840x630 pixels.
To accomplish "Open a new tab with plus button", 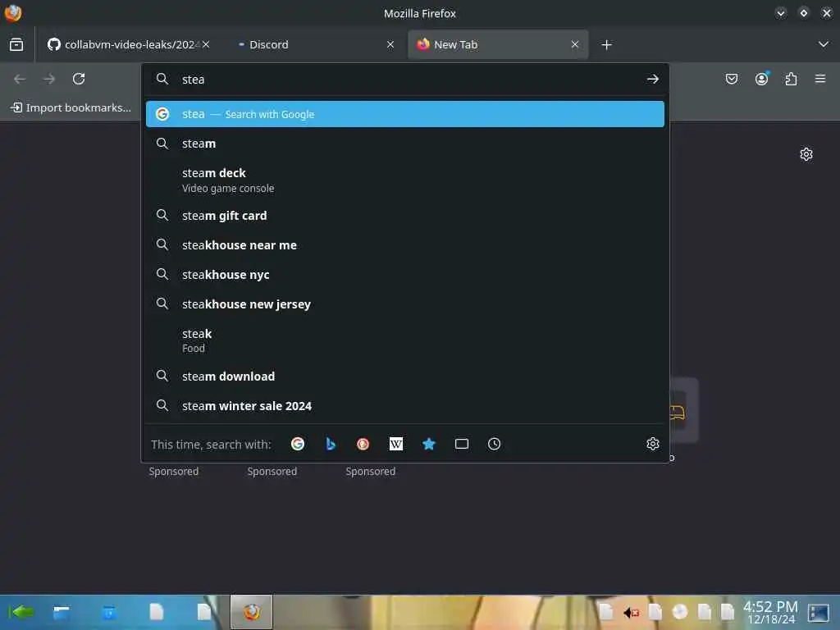I will click(606, 44).
